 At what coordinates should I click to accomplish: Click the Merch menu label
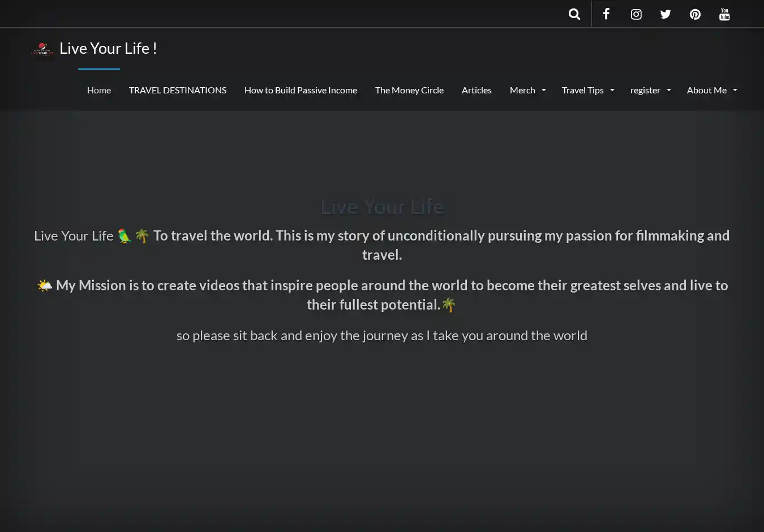(522, 90)
